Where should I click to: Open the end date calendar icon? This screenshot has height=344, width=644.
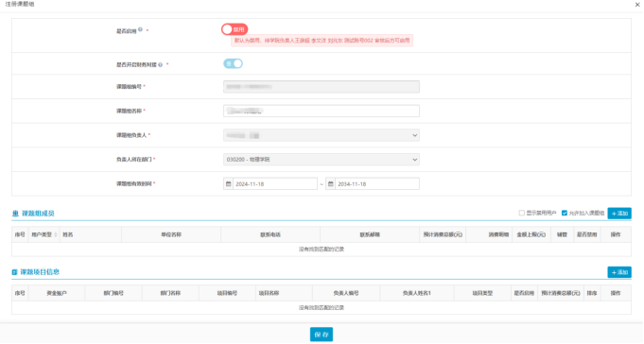tap(331, 184)
